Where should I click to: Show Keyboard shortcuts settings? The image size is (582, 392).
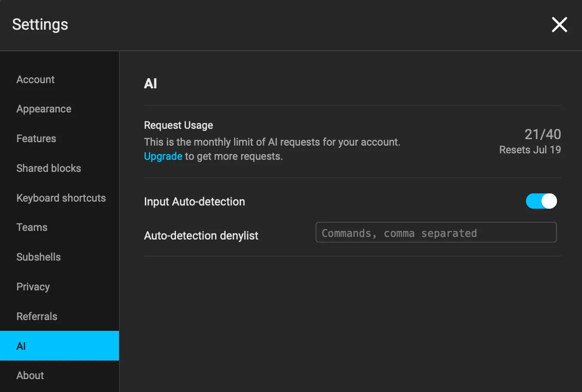click(x=59, y=198)
